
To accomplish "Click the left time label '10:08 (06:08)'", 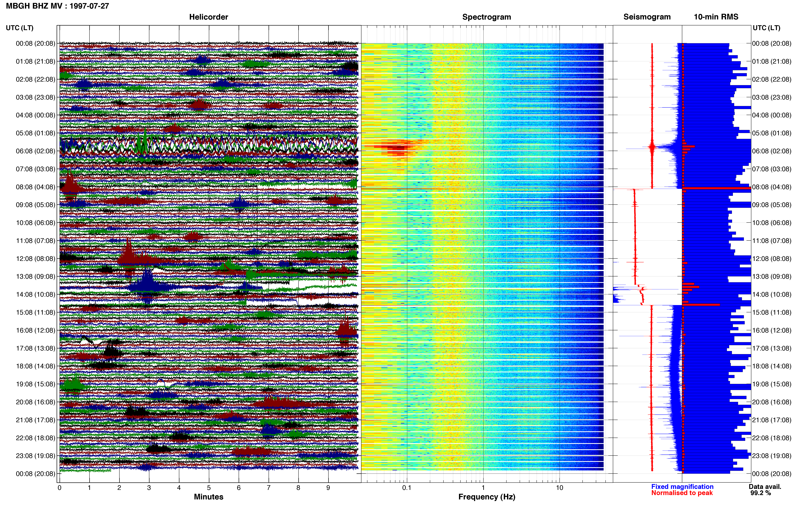I will pyautogui.click(x=35, y=223).
